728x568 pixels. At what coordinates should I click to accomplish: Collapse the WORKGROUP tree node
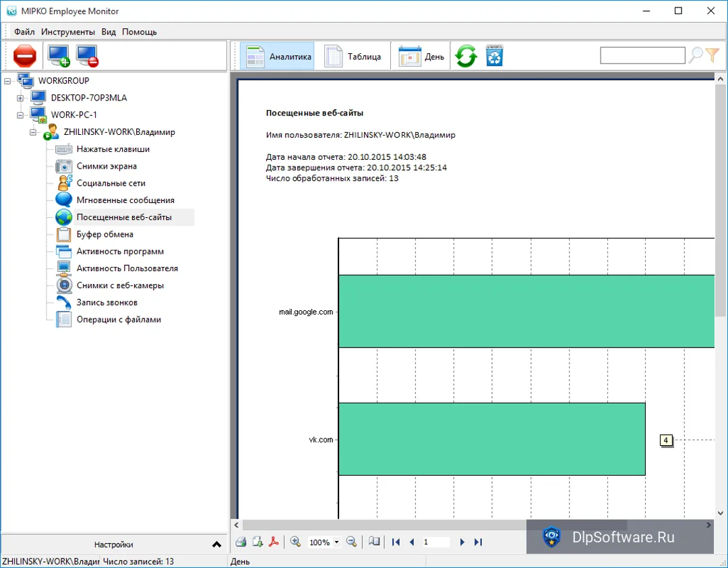coord(7,81)
